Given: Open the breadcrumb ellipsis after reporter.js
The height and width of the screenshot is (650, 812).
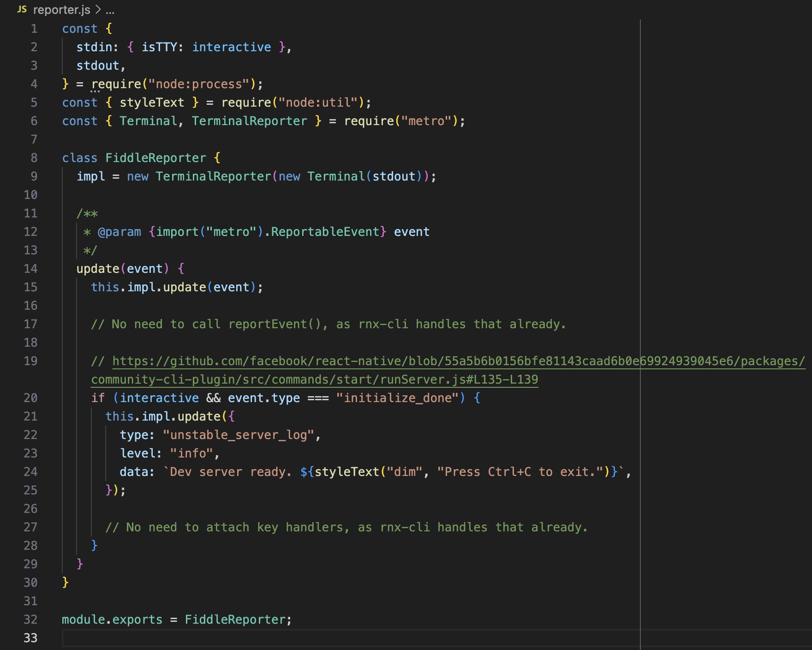Looking at the screenshot, I should (110, 10).
